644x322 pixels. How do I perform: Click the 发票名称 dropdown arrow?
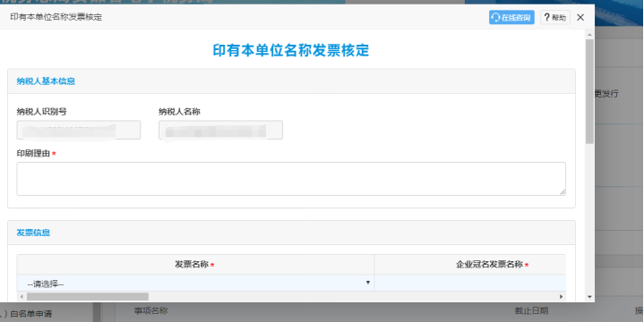pos(367,283)
